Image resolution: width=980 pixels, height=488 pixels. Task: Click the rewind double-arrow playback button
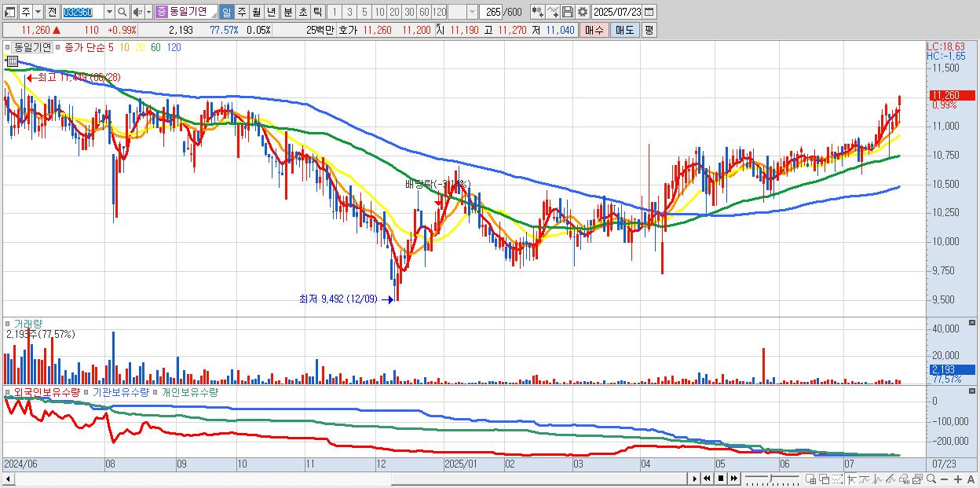(x=707, y=479)
